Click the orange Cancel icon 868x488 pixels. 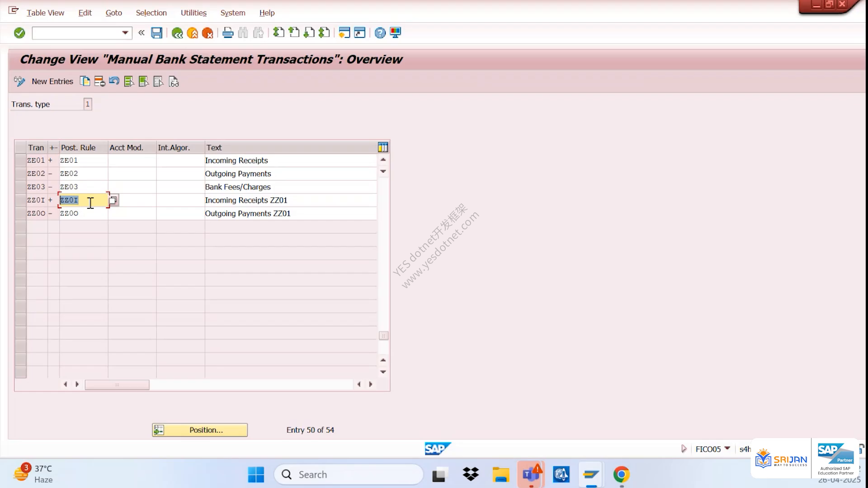208,33
